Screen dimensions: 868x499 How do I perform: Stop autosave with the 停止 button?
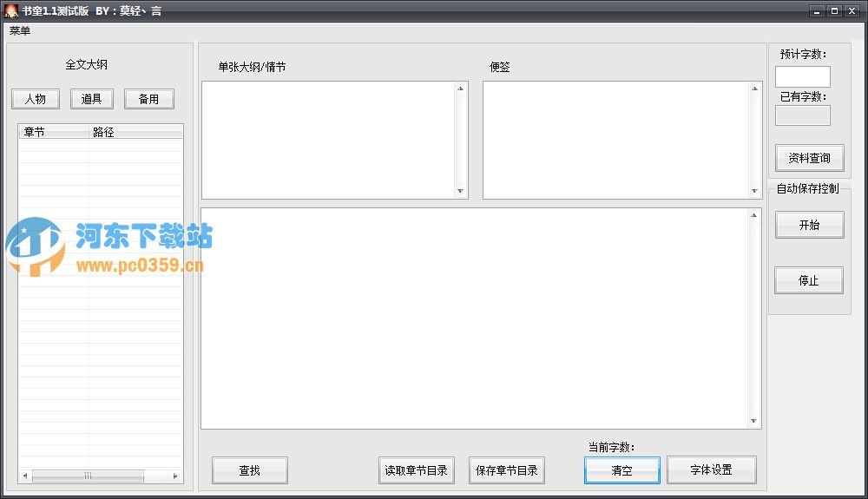(x=809, y=280)
